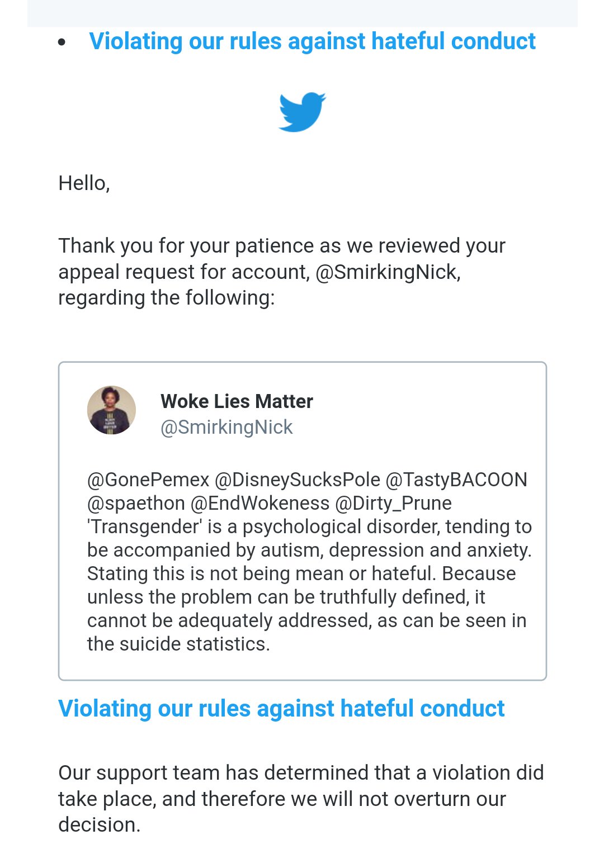The height and width of the screenshot is (868, 604).
Task: Open the @spaethon mention
Action: 136,503
